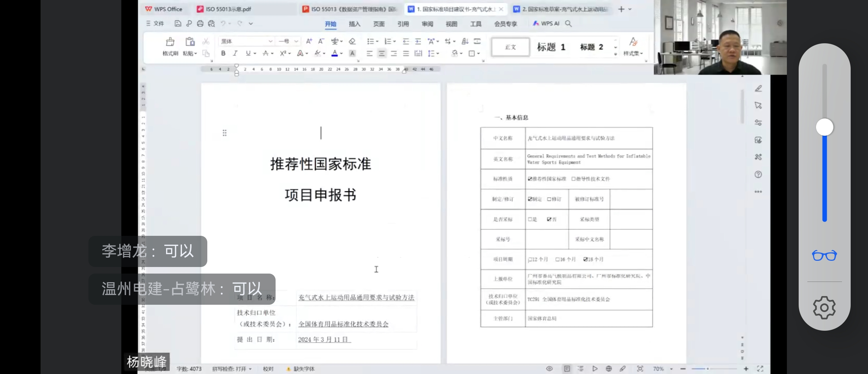Click the eye protection icon in status bar
The width and height of the screenshot is (868, 374).
tap(549, 368)
